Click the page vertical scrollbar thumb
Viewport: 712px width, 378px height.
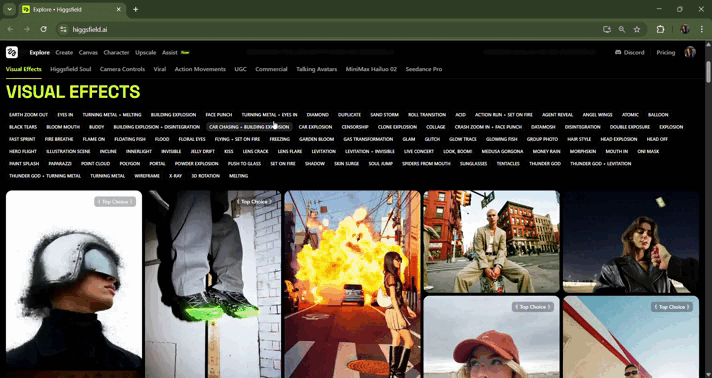coord(708,72)
